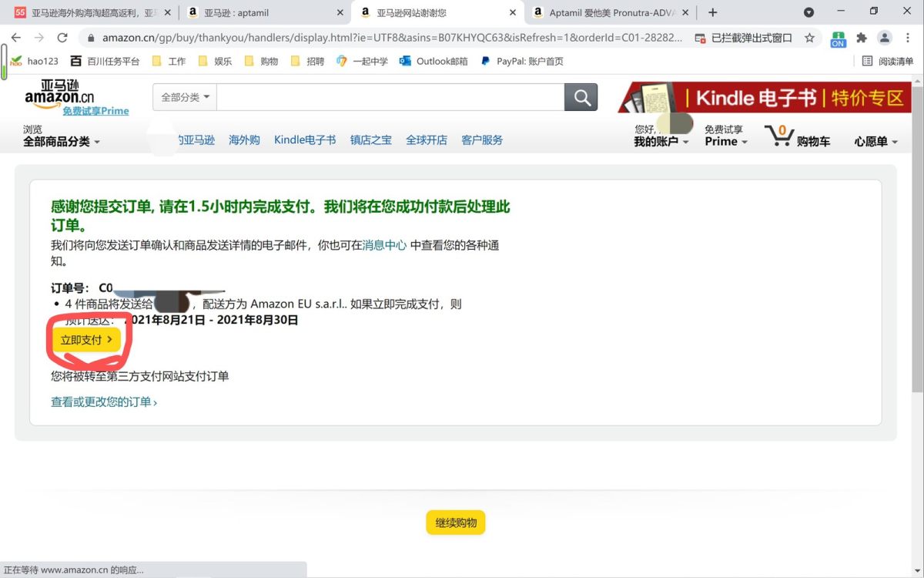Expand the 全部商品分类 browse menu
Screen dimensions: 924x578
[61, 142]
